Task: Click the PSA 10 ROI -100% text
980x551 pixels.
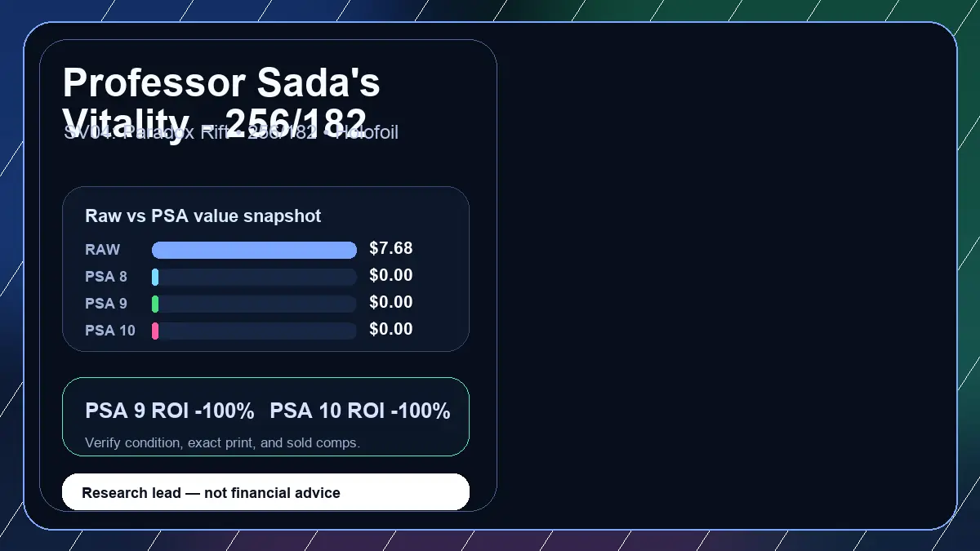Action: [x=360, y=411]
